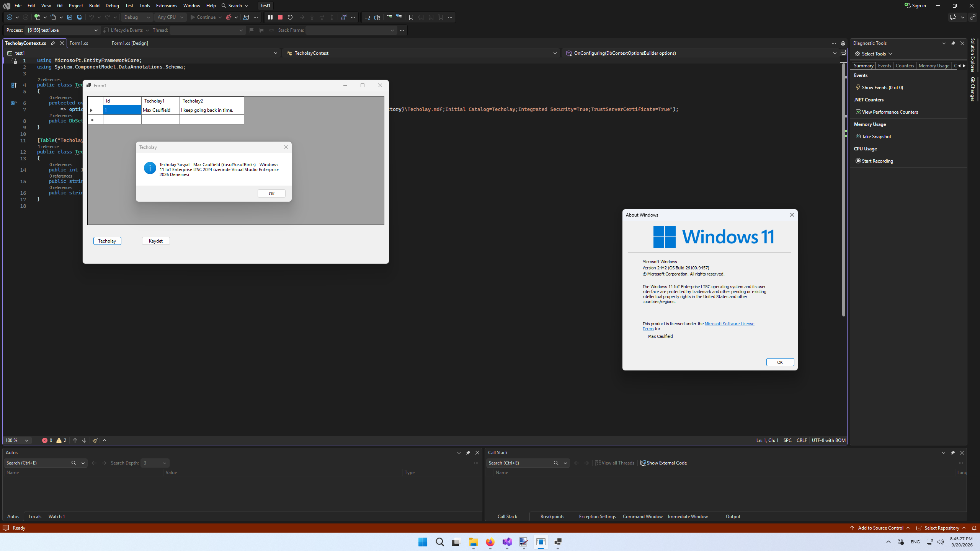The height and width of the screenshot is (551, 980).
Task: Open Solution Explorer side tab
Action: click(x=973, y=55)
